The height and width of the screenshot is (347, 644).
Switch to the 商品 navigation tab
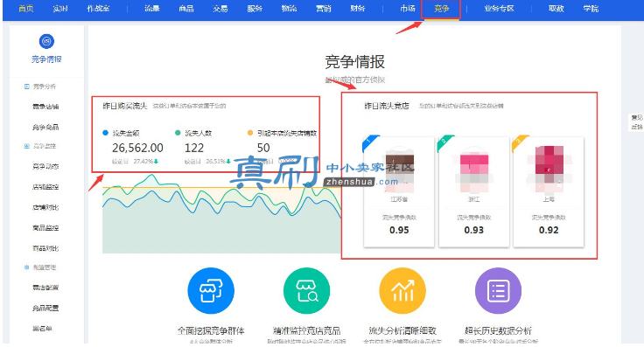pos(186,9)
